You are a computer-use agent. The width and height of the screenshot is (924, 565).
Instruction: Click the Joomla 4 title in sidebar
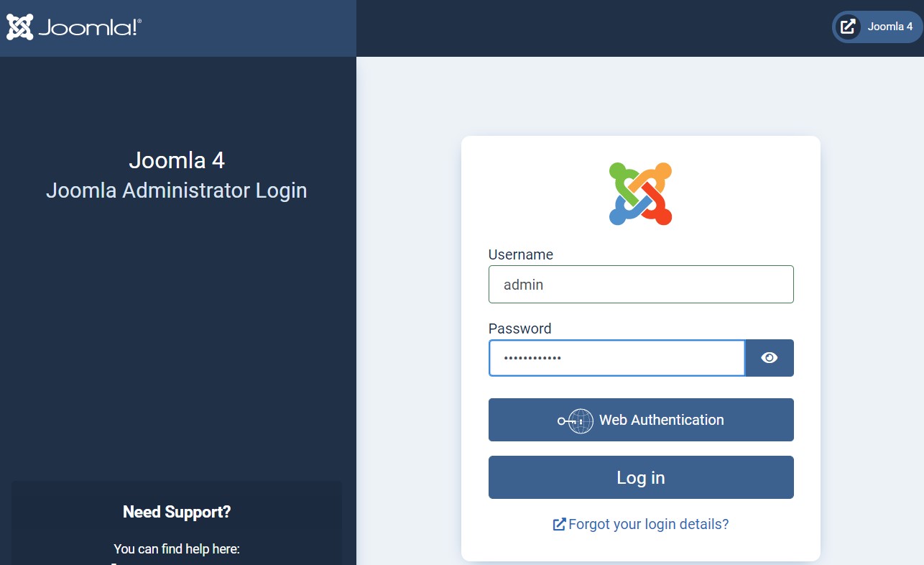(x=177, y=160)
